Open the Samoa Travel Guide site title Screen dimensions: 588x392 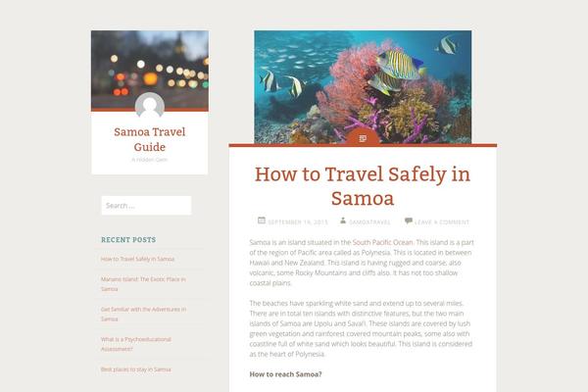(150, 139)
